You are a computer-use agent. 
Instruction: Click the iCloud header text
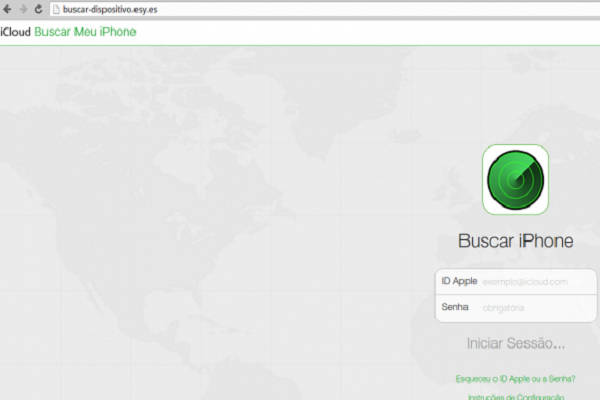(x=15, y=32)
